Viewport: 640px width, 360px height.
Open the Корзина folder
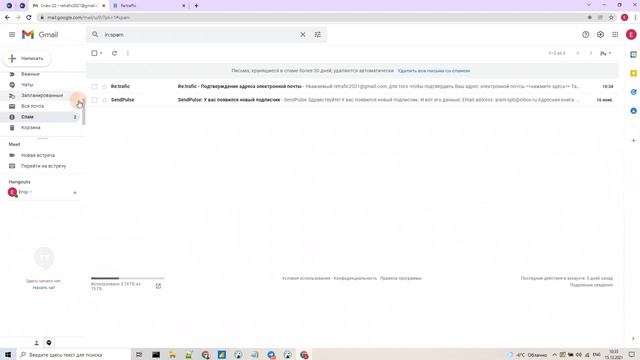tap(31, 128)
